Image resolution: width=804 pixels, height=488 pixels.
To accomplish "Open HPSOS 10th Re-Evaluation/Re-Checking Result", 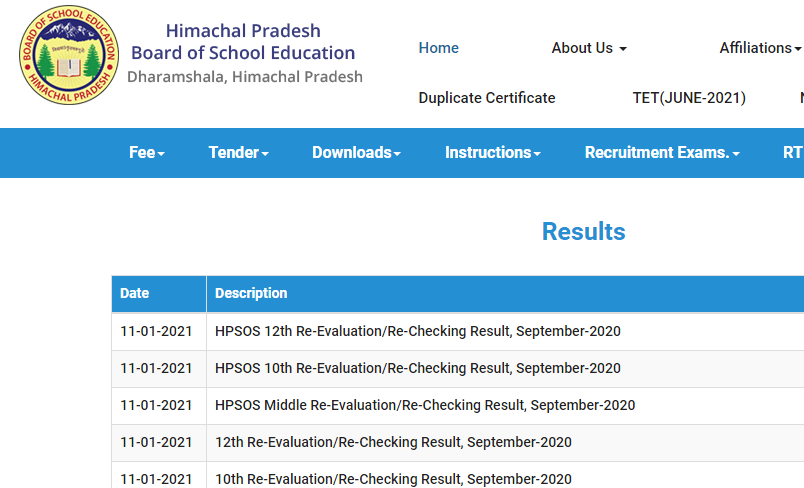I will [417, 369].
